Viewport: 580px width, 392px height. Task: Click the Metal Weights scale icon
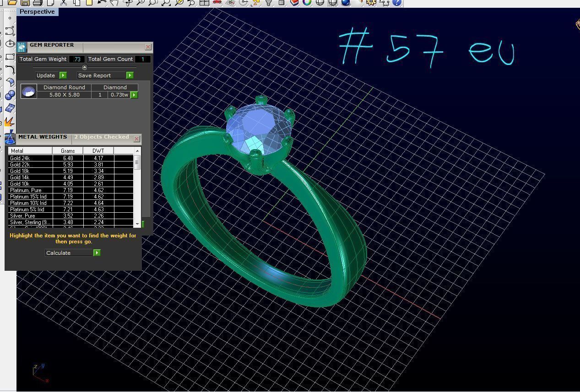(x=10, y=139)
